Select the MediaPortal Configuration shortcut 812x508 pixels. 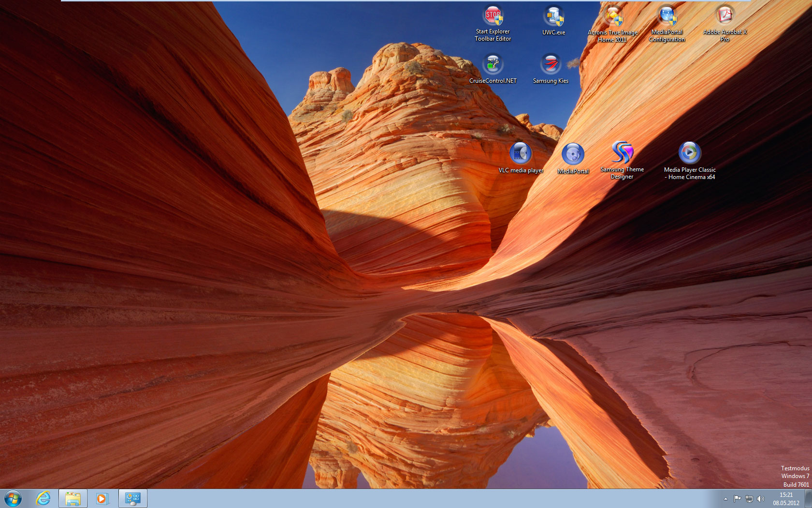667,24
